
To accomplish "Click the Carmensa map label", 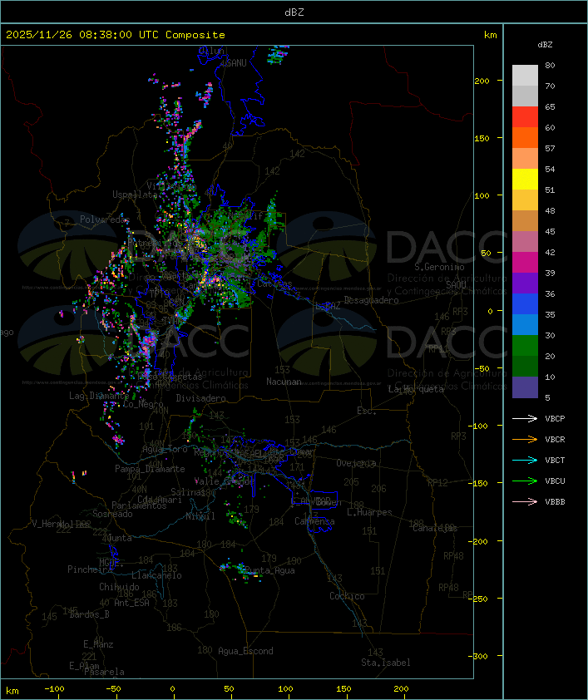I will [314, 521].
